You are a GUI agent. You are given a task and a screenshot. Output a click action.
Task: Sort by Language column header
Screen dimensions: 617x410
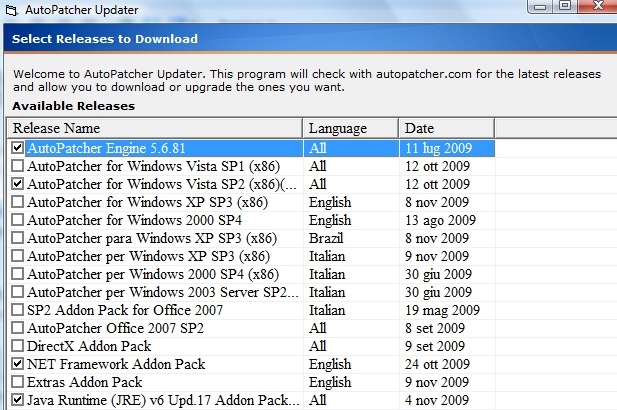351,128
